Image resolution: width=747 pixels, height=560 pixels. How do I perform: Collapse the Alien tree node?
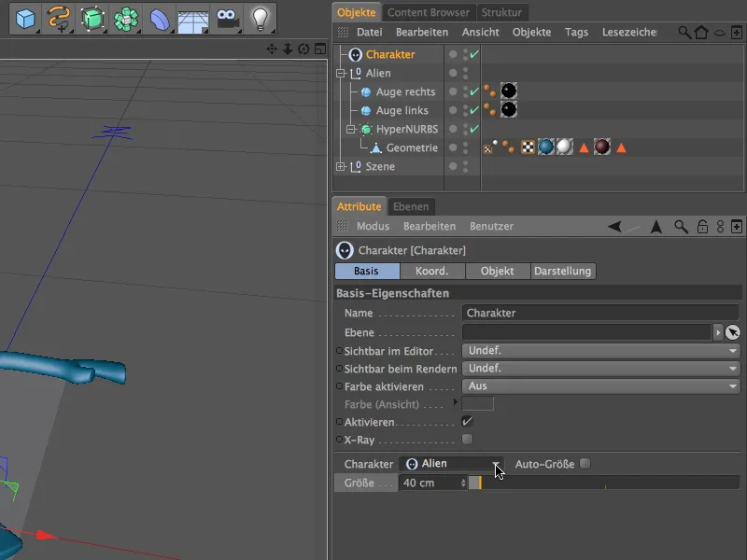click(x=341, y=74)
